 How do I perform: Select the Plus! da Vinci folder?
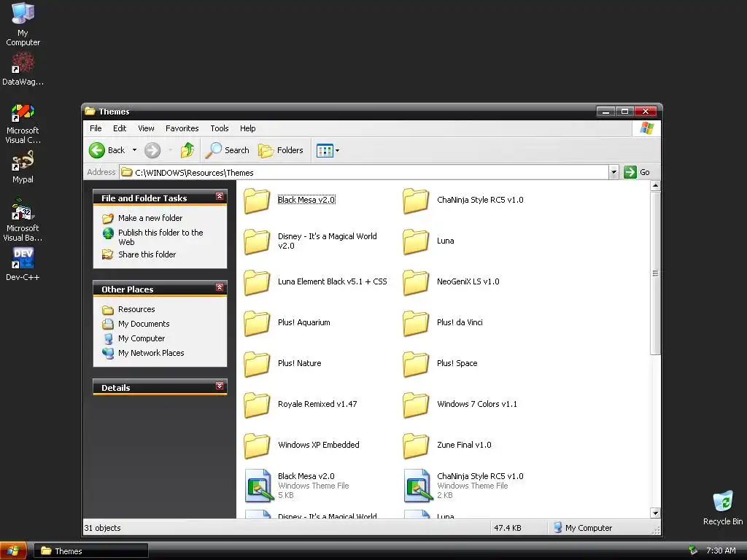(x=416, y=323)
